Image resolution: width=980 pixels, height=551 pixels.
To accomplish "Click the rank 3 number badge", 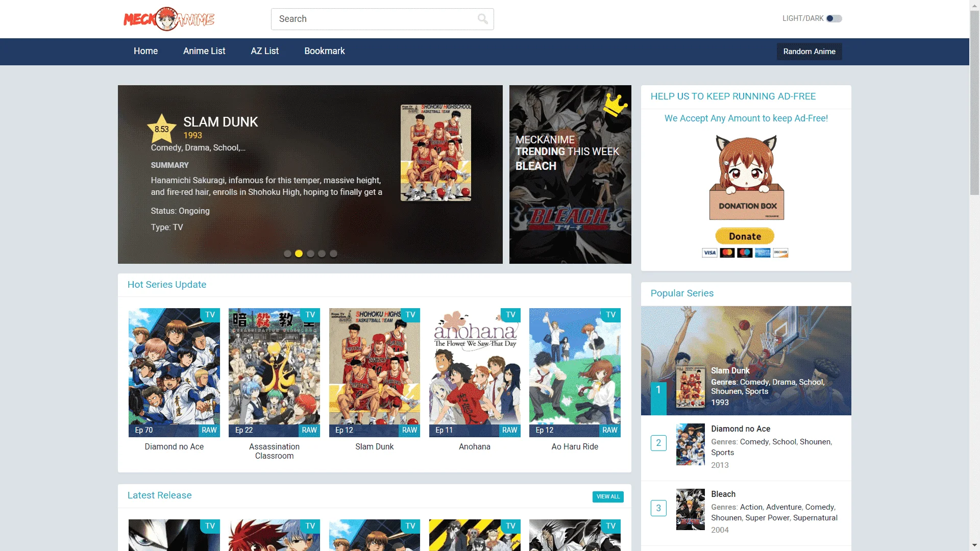I will (658, 508).
